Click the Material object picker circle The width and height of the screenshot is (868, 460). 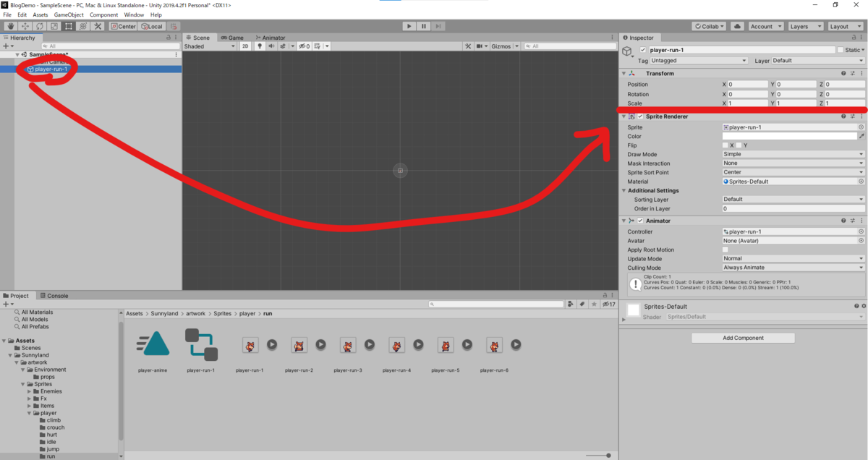pyautogui.click(x=861, y=182)
